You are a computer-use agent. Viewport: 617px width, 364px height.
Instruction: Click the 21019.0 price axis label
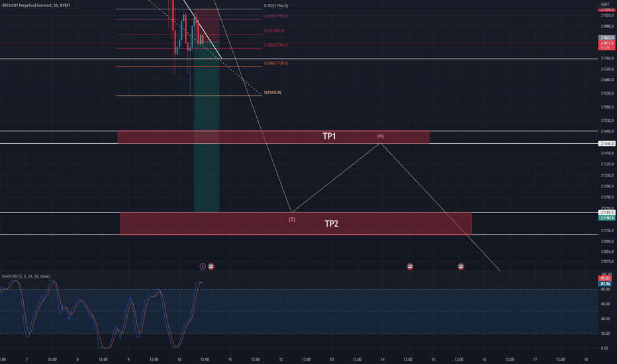pyautogui.click(x=607, y=261)
